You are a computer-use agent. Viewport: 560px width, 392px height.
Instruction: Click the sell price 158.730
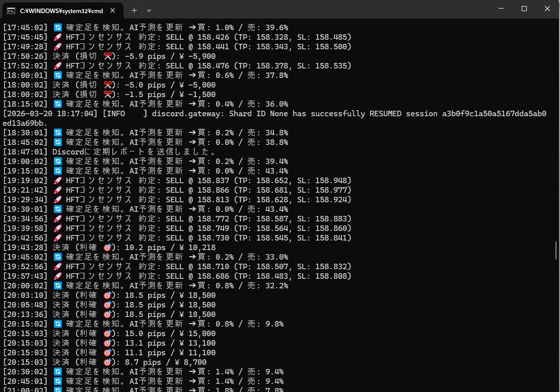pos(213,238)
